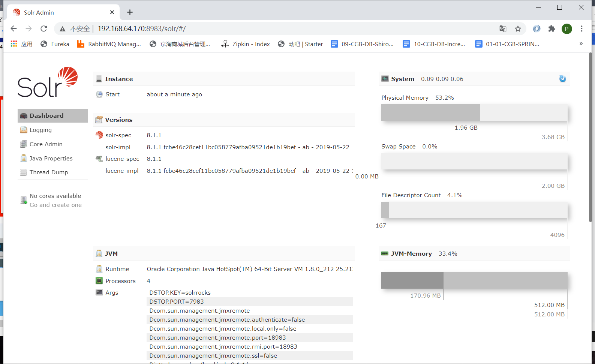Viewport: 595px width, 364px height.
Task: Click the Instance server icon
Action: click(99, 79)
